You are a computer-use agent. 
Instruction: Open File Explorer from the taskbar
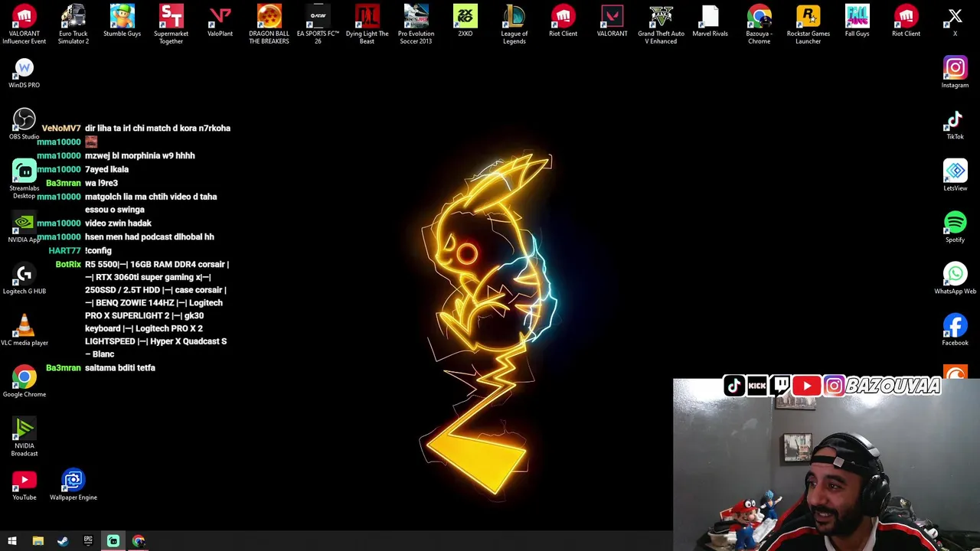(x=38, y=541)
